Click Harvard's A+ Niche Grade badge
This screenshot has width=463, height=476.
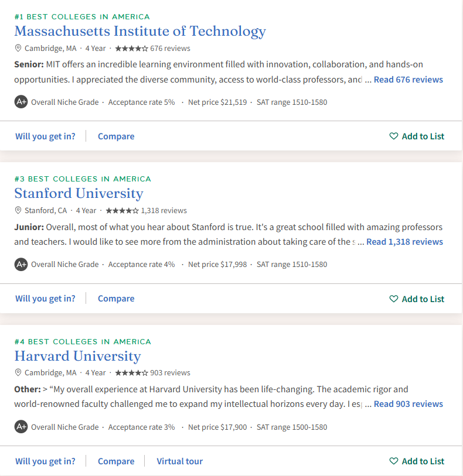(21, 427)
